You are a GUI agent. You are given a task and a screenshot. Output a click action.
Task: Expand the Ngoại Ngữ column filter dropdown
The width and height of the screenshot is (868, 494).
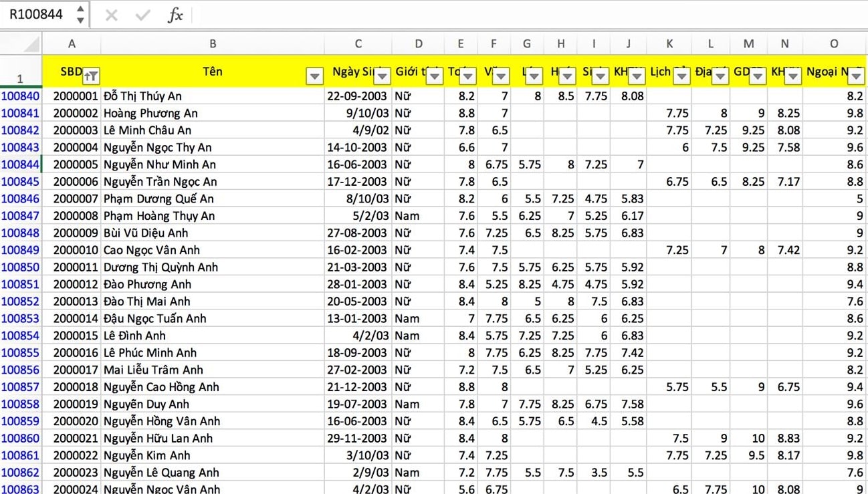(856, 76)
